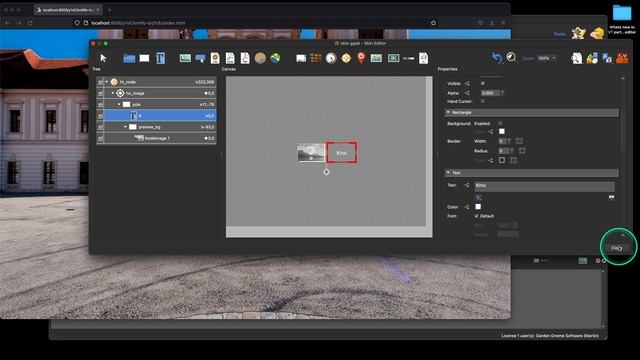Click the logic share icon beside Text
The width and height of the screenshot is (640, 360).
467,185
